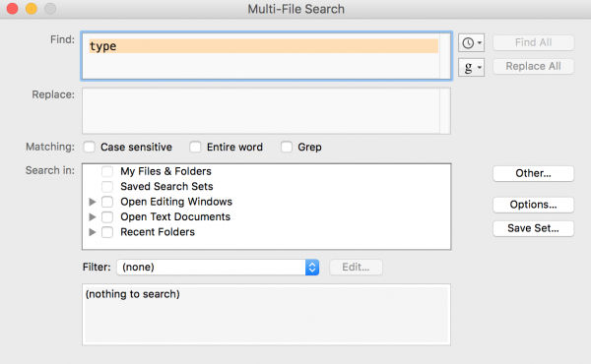Click inside the Replace text field
The height and width of the screenshot is (364, 591).
tap(266, 111)
